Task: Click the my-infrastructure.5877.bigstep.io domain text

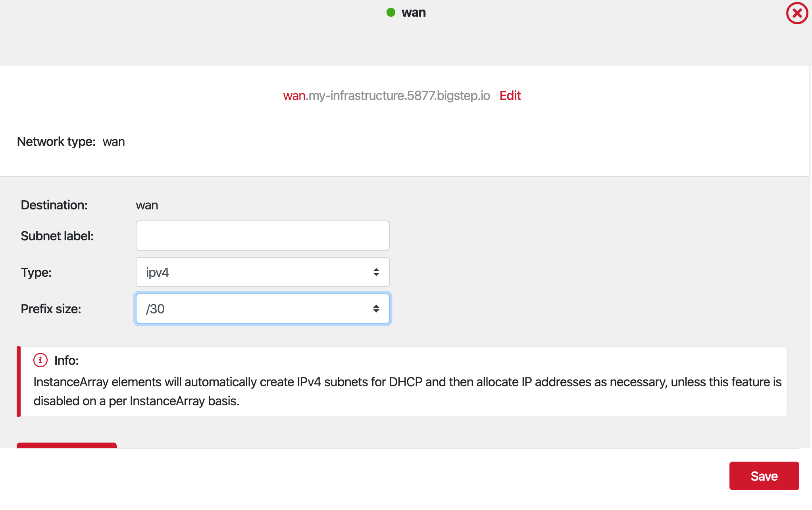Action: 398,96
